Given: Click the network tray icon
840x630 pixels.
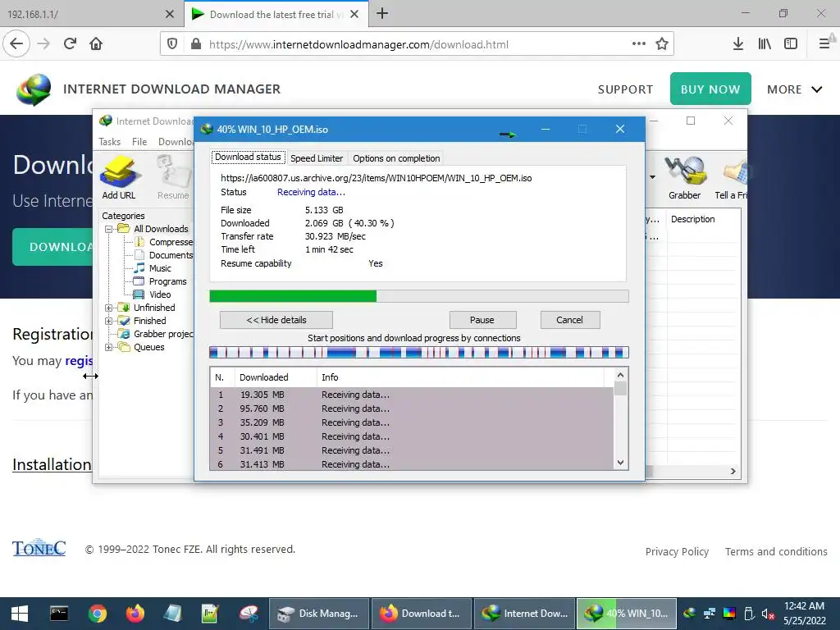Looking at the screenshot, I should 710,614.
